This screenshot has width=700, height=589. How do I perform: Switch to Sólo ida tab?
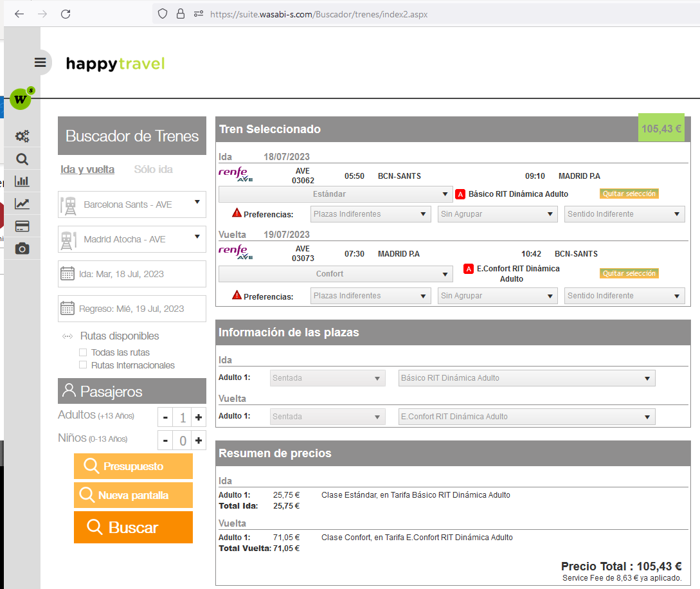point(153,170)
